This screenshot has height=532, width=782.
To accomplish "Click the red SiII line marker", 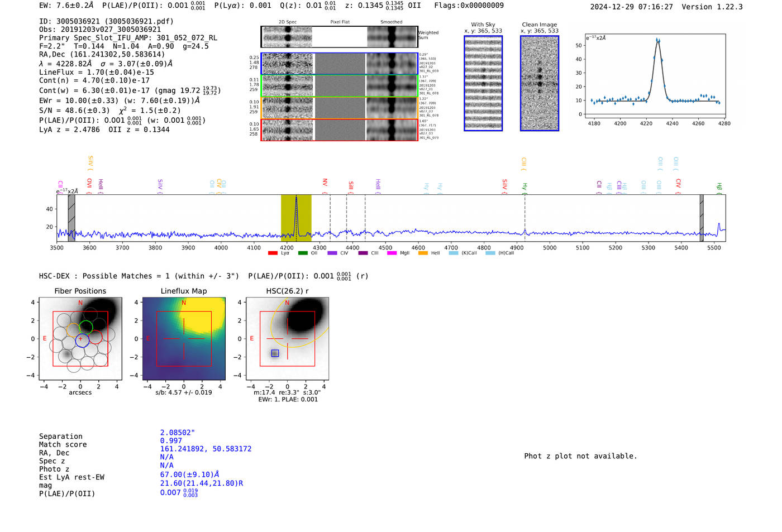I will click(351, 187).
